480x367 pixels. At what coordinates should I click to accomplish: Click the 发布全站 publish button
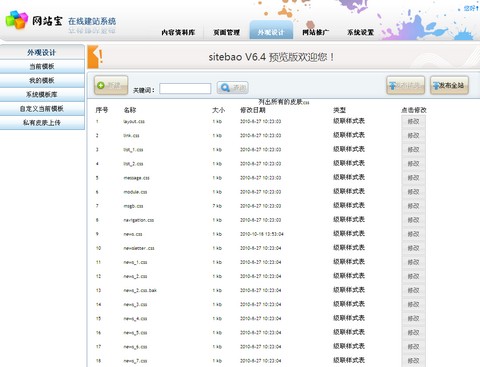[450, 85]
